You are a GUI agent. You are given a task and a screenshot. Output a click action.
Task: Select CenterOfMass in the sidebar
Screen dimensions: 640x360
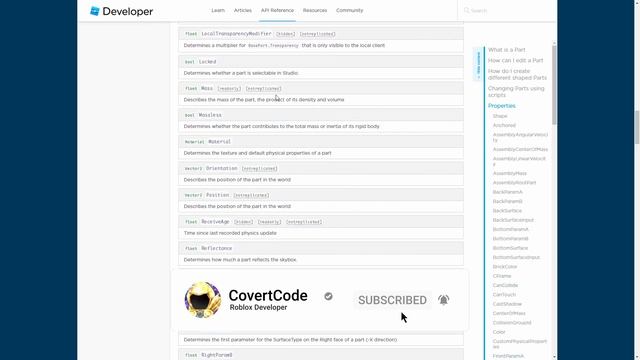509,313
